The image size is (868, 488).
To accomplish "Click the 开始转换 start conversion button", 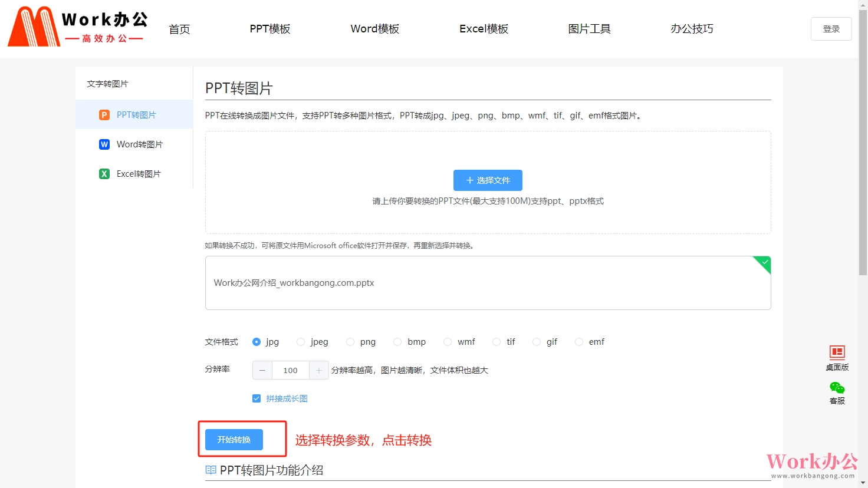I will point(234,440).
